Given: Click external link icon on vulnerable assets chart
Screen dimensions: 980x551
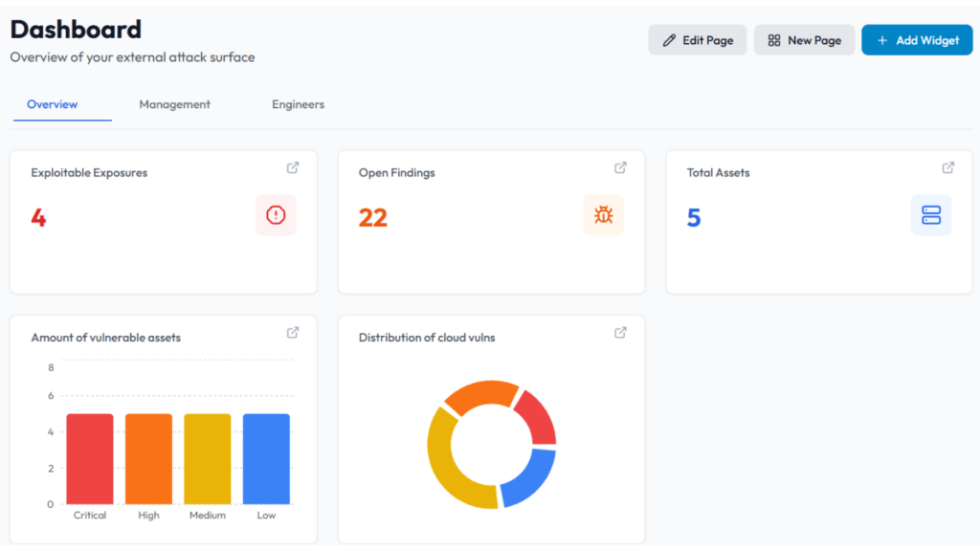Looking at the screenshot, I should pyautogui.click(x=293, y=333).
